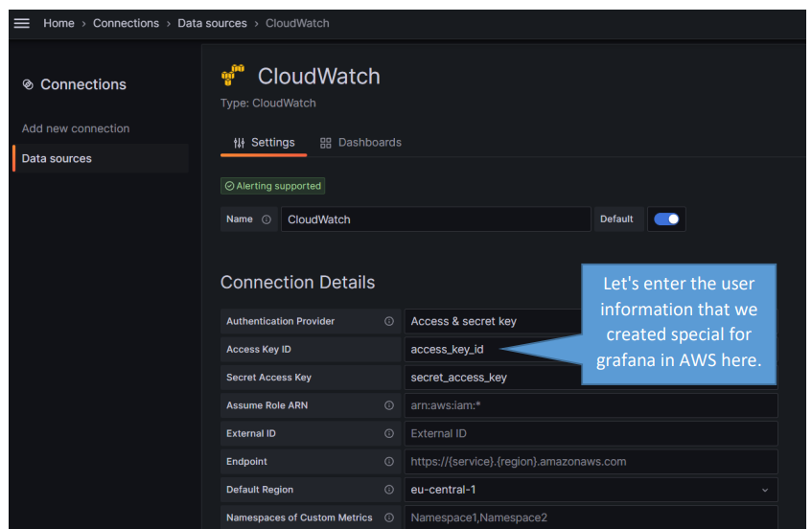Expand the Default Region eu-central-1 dropdown

(591, 490)
